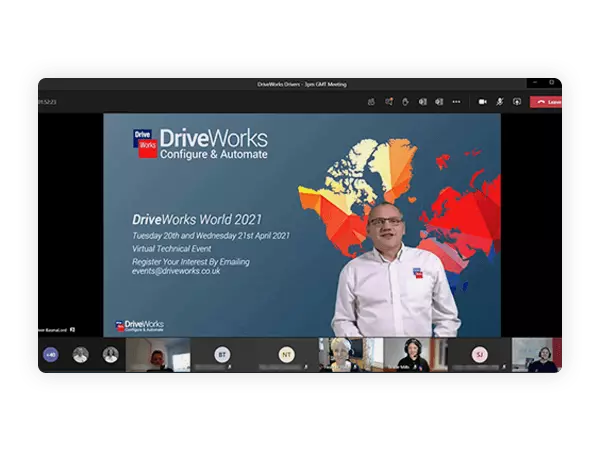Screen dimensions: 600x450
Task: Minimize the Teams meeting window
Action: [535, 82]
